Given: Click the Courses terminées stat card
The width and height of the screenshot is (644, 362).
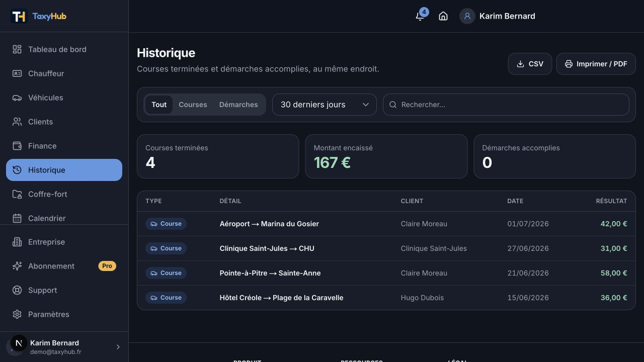Looking at the screenshot, I should 218,156.
